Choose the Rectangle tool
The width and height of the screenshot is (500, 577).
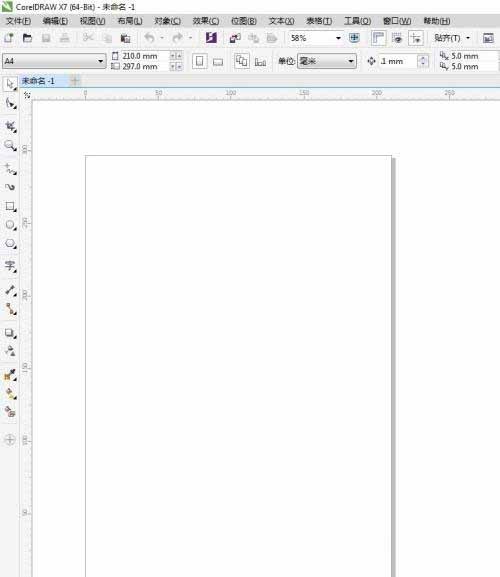pyautogui.click(x=10, y=206)
